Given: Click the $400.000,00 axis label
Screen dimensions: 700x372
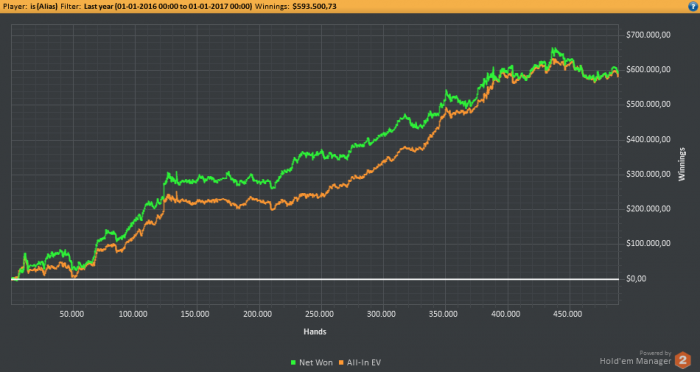Looking at the screenshot, I should point(648,139).
